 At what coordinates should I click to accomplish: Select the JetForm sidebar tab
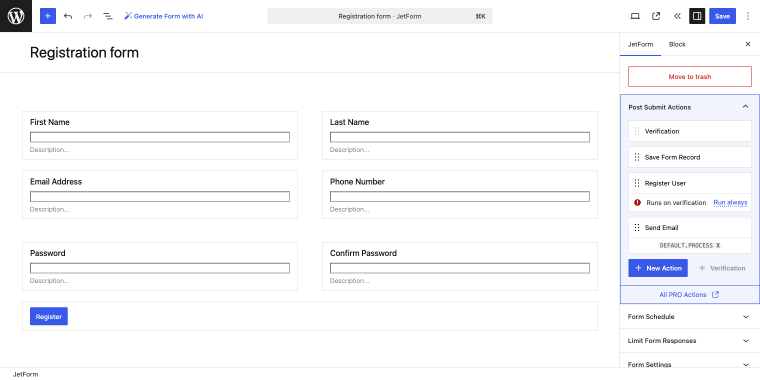tap(640, 44)
